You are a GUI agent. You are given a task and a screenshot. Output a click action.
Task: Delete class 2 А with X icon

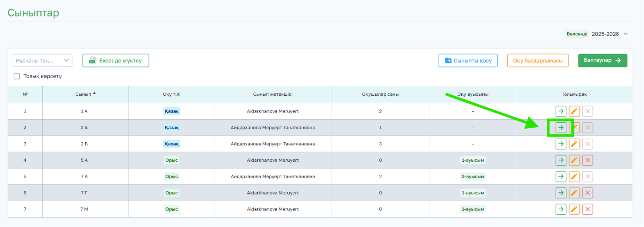pyautogui.click(x=588, y=128)
